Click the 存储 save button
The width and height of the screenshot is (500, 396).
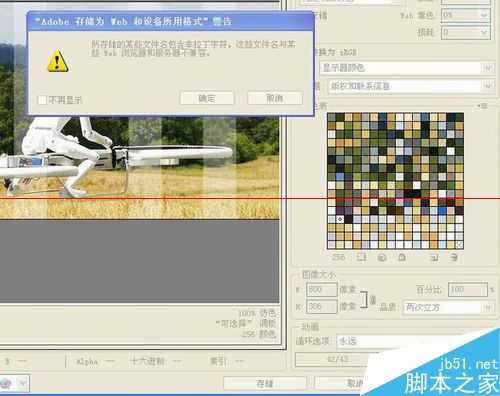(265, 383)
